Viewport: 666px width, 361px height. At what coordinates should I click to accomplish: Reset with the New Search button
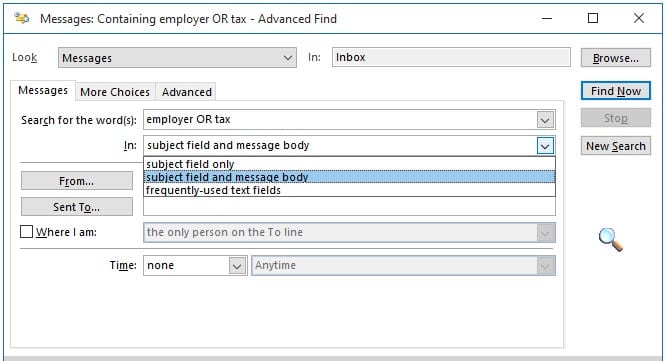pos(615,146)
